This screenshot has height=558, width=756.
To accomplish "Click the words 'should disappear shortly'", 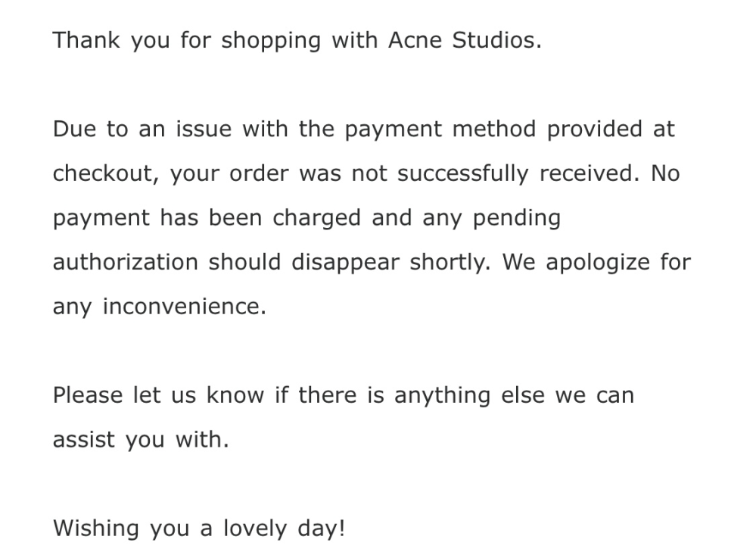I will tap(349, 263).
